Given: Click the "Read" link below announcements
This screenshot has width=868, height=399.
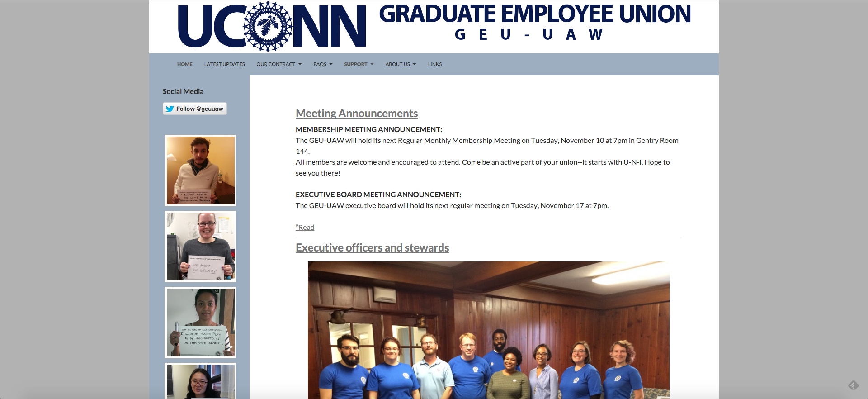Looking at the screenshot, I should click(x=305, y=227).
